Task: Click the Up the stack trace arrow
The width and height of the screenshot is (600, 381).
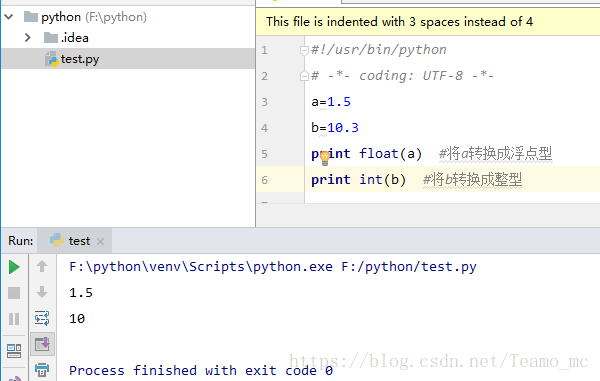Action: 42,266
